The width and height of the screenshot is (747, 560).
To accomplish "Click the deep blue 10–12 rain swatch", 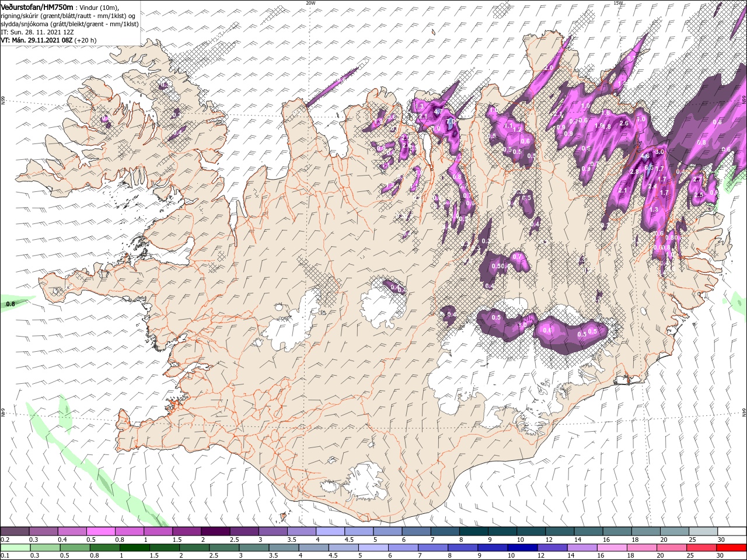I will 522,548.
